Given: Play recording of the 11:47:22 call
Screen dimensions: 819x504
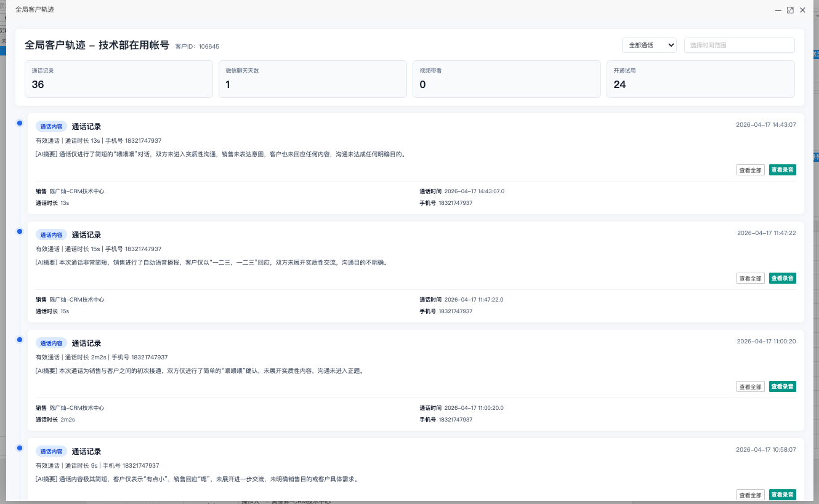Looking at the screenshot, I should point(783,278).
